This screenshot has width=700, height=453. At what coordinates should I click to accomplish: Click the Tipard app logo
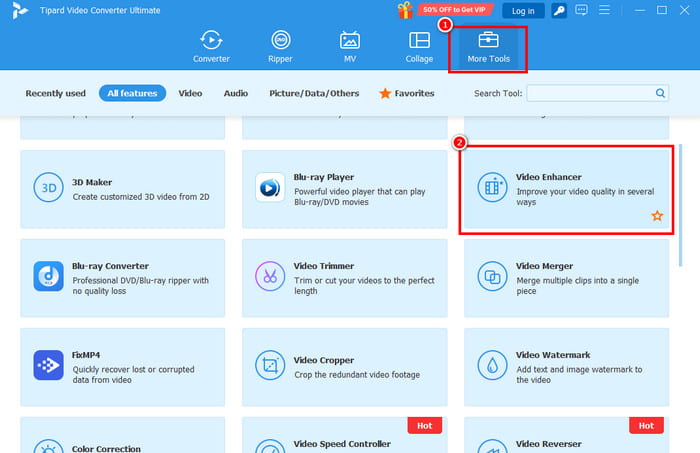(x=20, y=10)
